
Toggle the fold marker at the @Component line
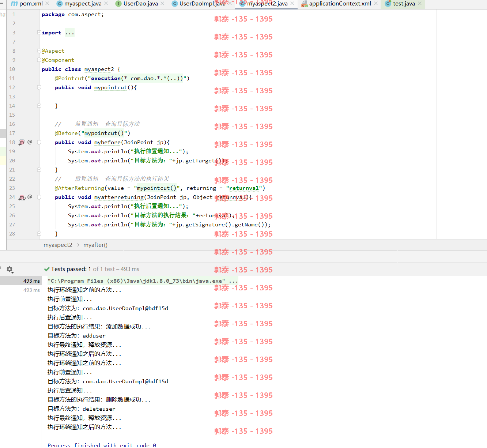coord(39,60)
